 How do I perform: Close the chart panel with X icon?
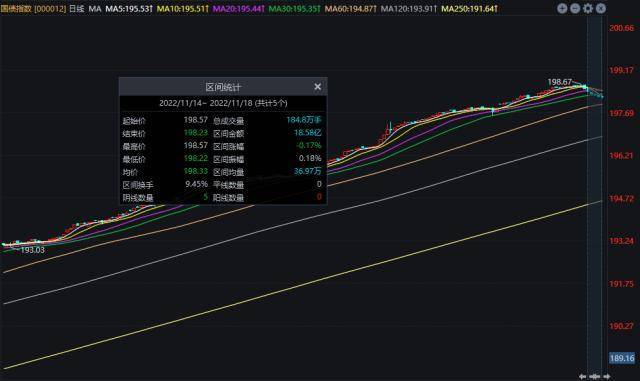(601, 8)
